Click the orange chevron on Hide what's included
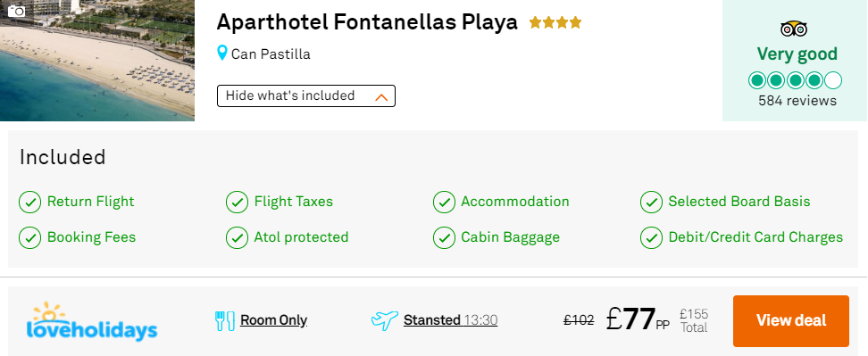This screenshot has height=356, width=868. coord(381,97)
